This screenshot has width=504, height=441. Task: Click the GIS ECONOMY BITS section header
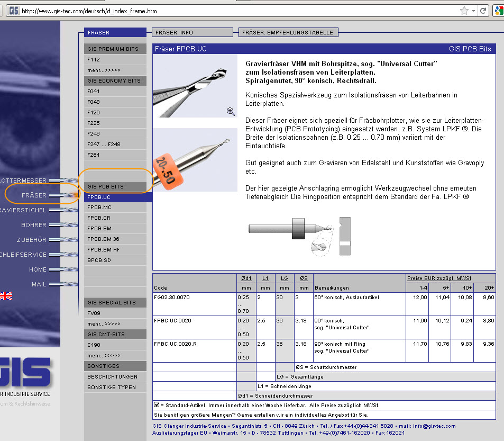115,81
